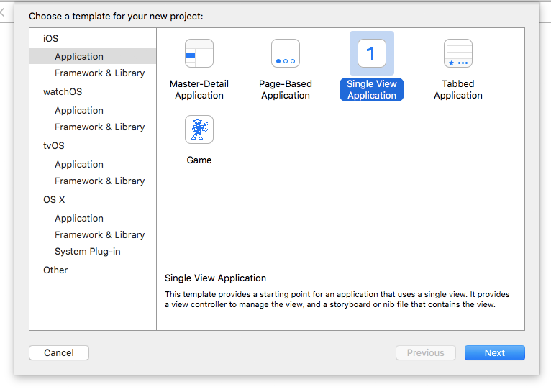This screenshot has height=392, width=551.
Task: Click the Previous button
Action: pos(426,352)
